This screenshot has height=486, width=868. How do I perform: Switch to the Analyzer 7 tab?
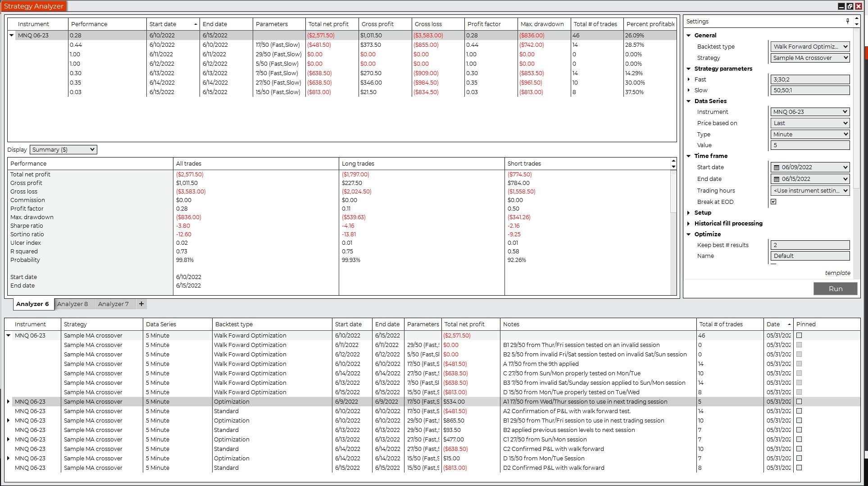(x=113, y=304)
